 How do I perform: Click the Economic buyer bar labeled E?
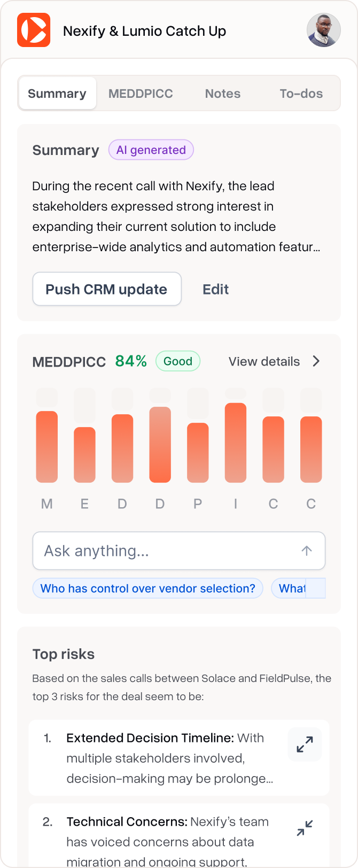coord(84,454)
